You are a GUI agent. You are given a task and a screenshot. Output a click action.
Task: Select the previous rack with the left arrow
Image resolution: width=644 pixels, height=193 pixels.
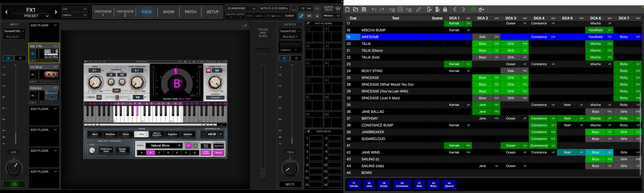pos(6,12)
